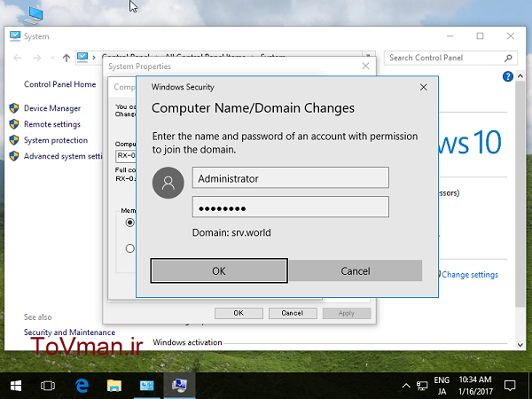This screenshot has width=532, height=399.
Task: Open the Windows Start menu
Action: [x=16, y=386]
